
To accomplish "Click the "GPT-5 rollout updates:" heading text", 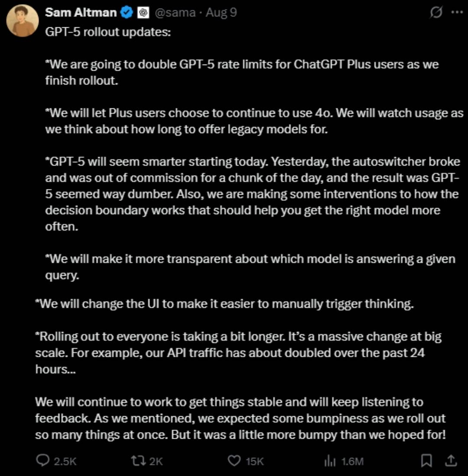I will tap(108, 32).
